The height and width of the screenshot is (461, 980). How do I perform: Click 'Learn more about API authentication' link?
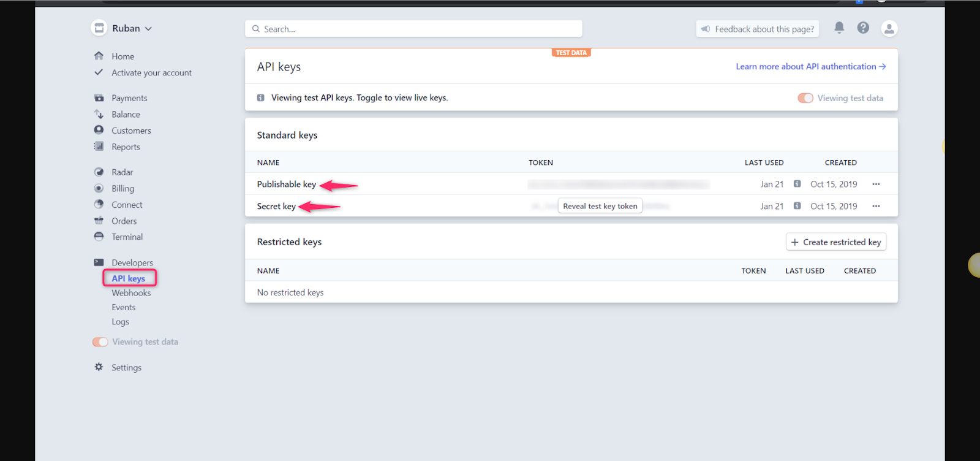[x=811, y=66]
